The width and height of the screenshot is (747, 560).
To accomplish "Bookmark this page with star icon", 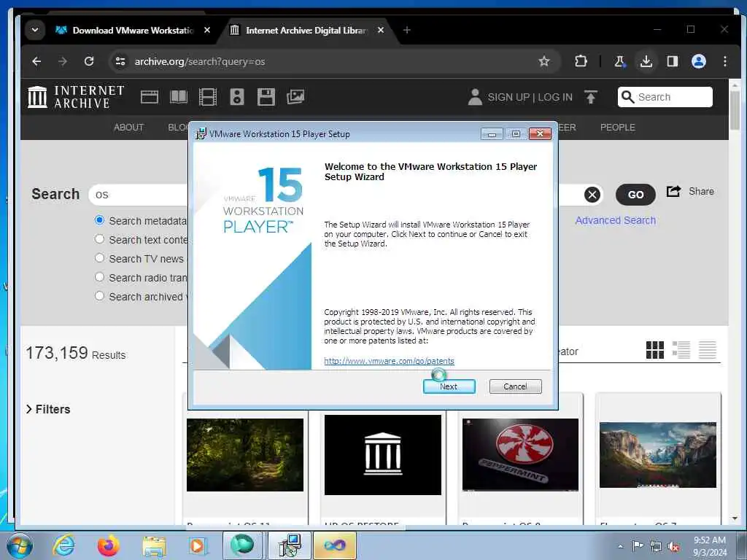I will click(x=544, y=61).
